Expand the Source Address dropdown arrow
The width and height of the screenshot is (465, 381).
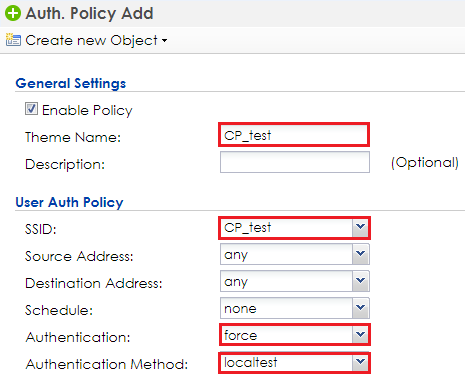(360, 254)
